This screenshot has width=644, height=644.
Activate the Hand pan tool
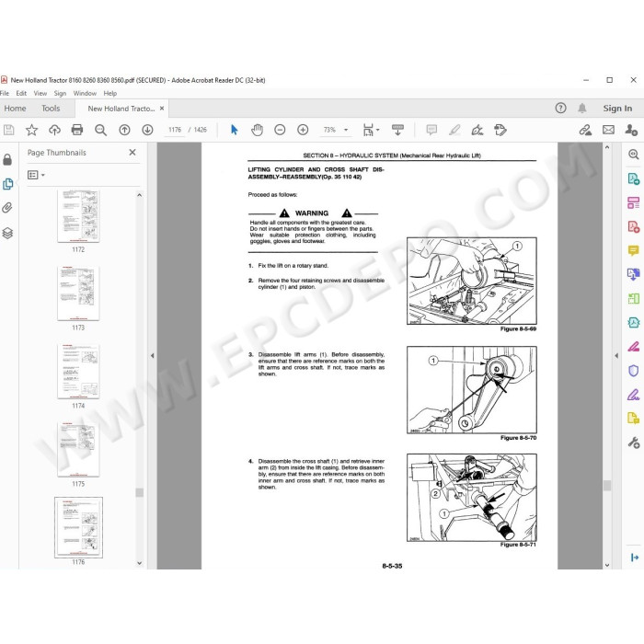click(257, 131)
